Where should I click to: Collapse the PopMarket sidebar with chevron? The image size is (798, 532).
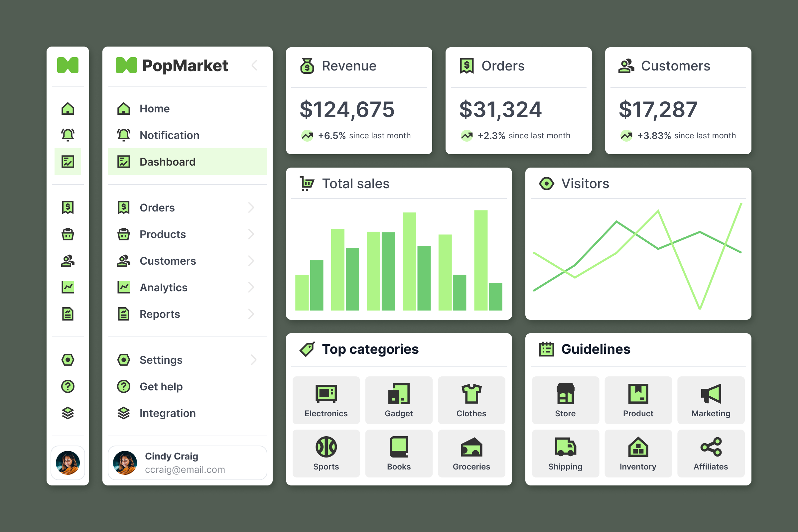coord(255,65)
